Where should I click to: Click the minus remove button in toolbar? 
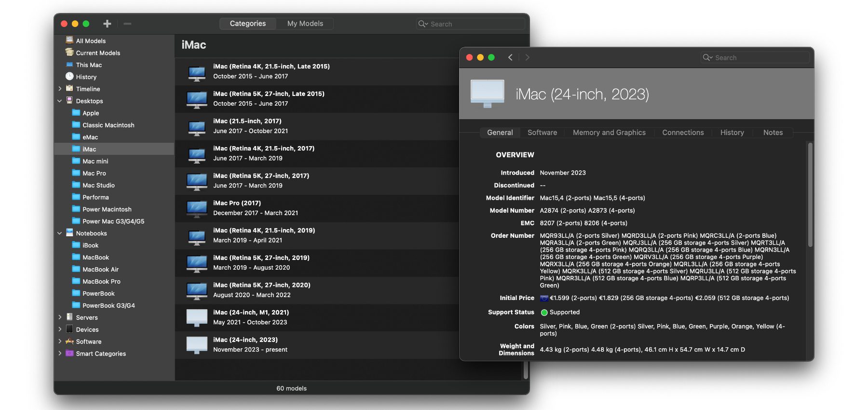(x=127, y=24)
